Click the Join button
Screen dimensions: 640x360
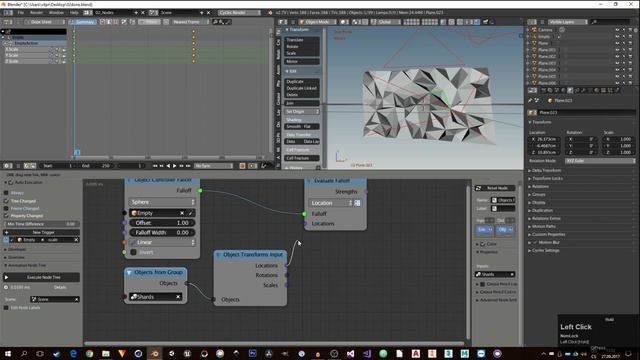(x=302, y=103)
